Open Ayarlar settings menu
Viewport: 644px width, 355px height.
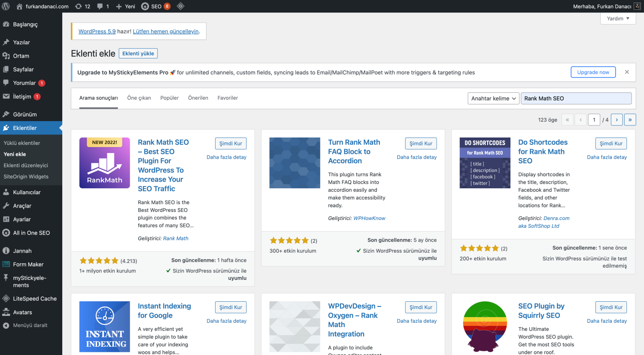(x=31, y=219)
